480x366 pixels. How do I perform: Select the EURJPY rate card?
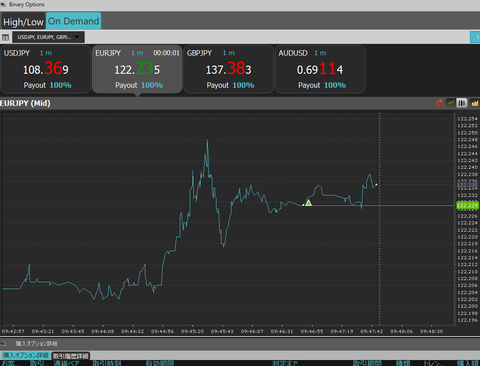(137, 69)
